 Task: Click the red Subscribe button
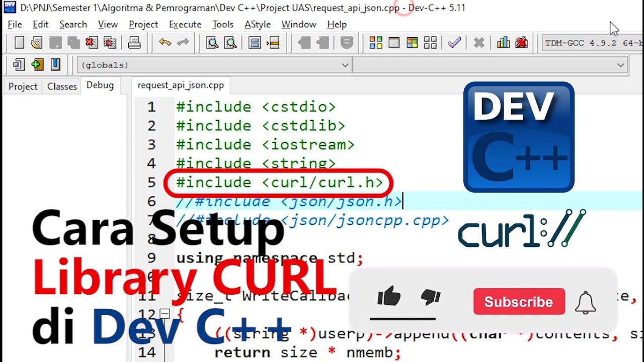519,302
